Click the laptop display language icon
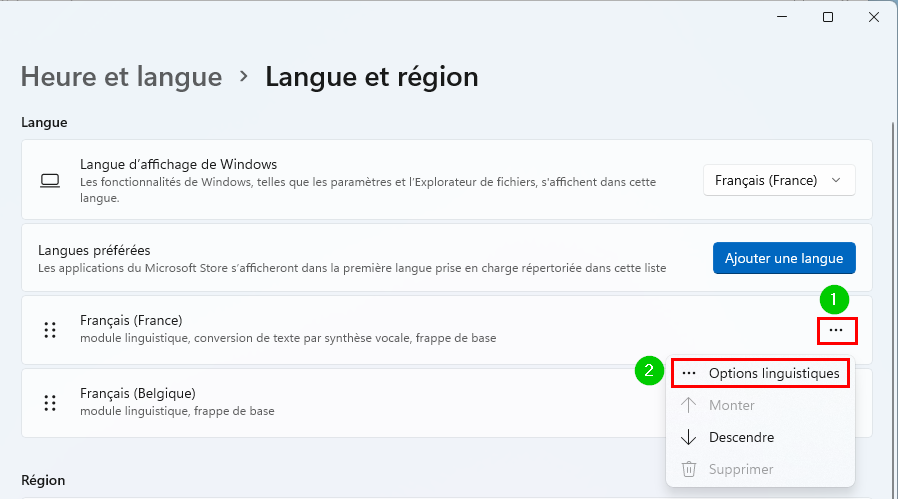 pos(50,180)
